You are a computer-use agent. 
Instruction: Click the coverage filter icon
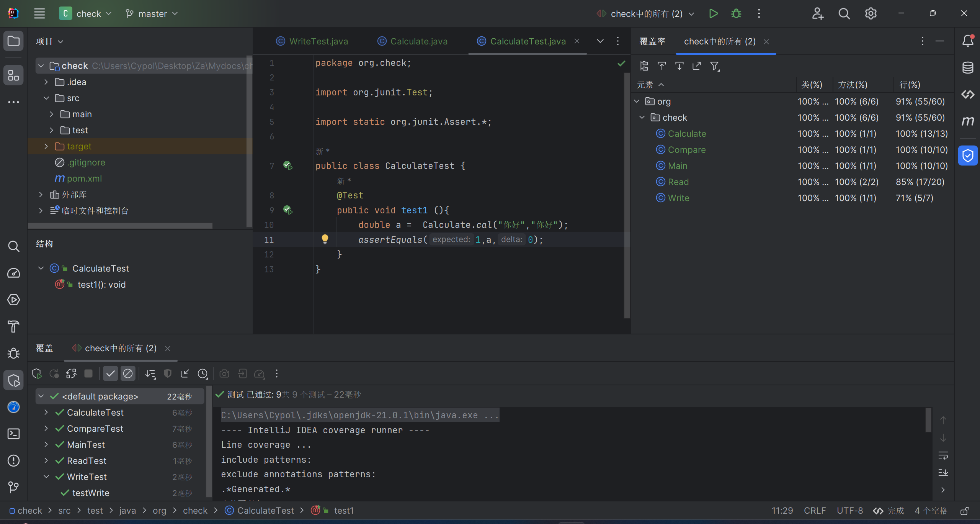click(714, 66)
